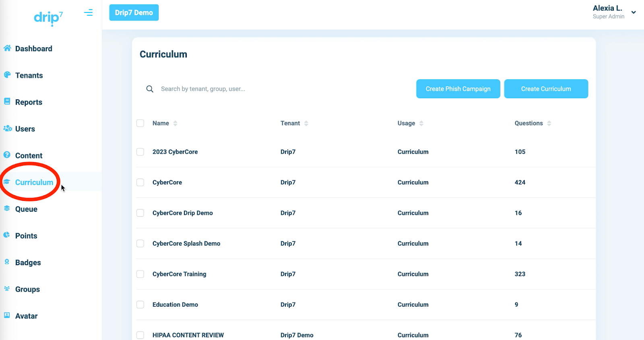Click the Create Curriculum button
This screenshot has width=644, height=340.
[546, 89]
